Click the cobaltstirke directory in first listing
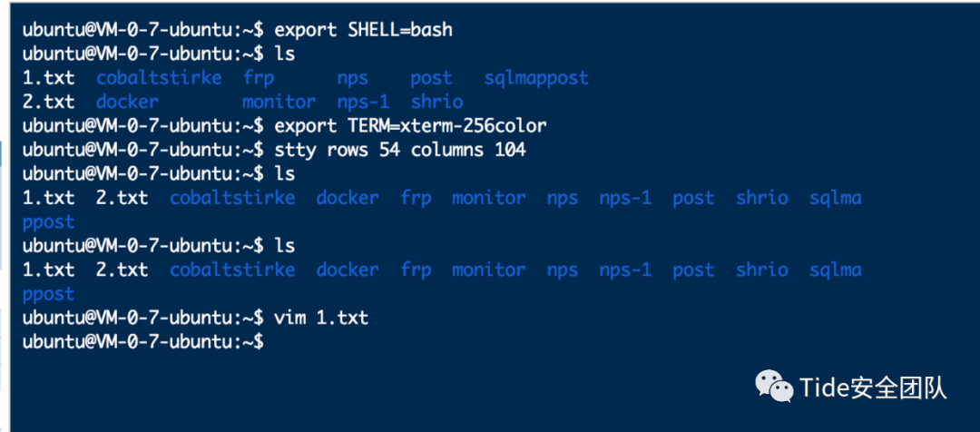The height and width of the screenshot is (432, 980). [159, 78]
